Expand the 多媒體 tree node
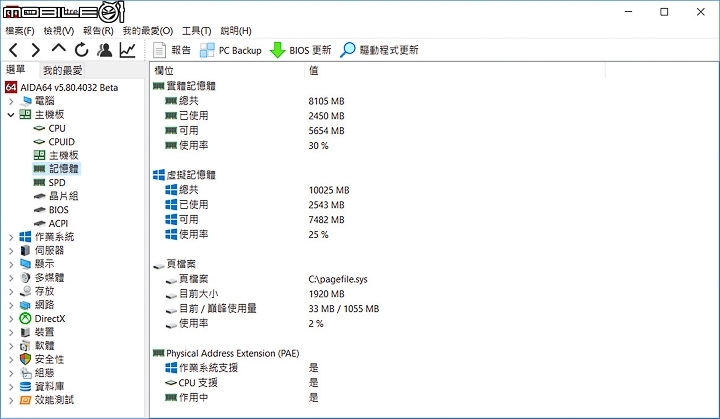This screenshot has height=419, width=720. click(11, 278)
